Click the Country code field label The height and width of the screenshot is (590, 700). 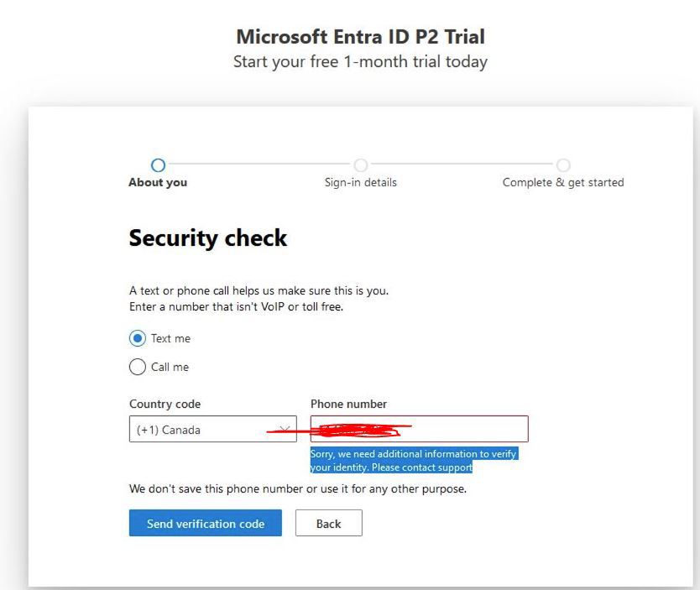165,405
